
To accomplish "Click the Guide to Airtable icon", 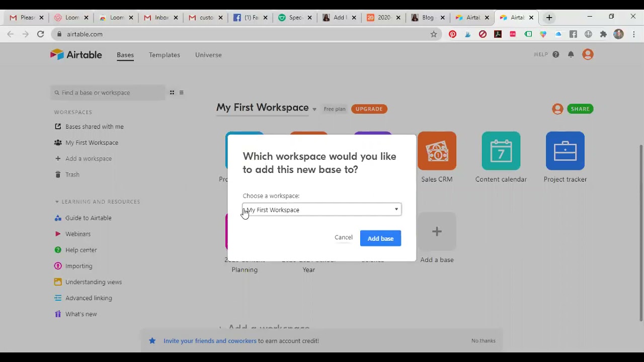I will [58, 218].
